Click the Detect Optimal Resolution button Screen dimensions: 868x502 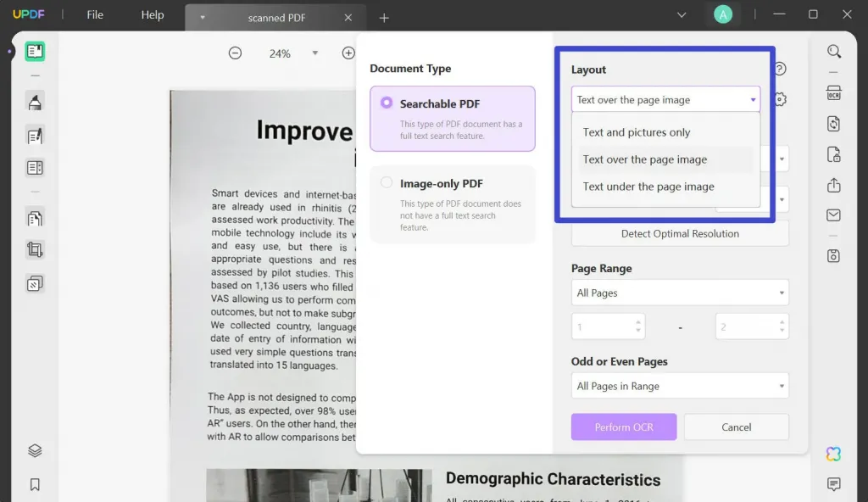680,232
